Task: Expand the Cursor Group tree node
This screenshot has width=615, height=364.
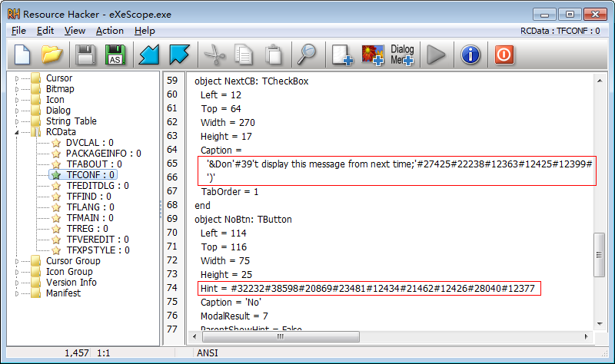Action: [x=17, y=261]
